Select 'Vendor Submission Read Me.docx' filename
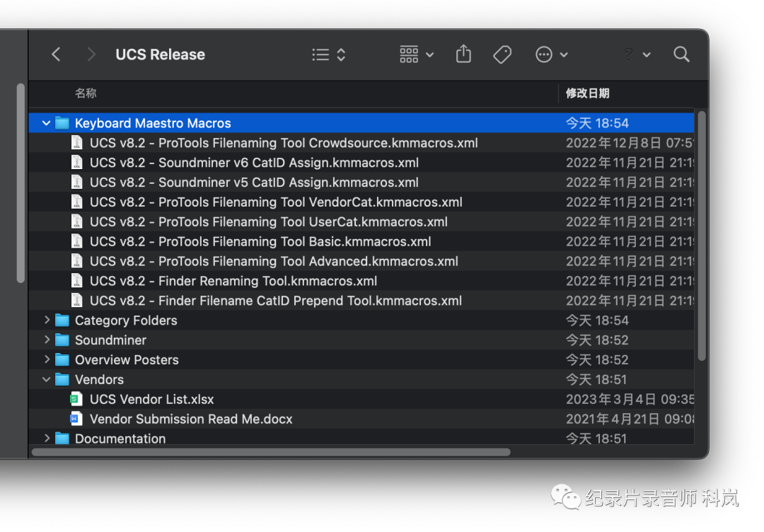764x532 pixels. point(191,419)
